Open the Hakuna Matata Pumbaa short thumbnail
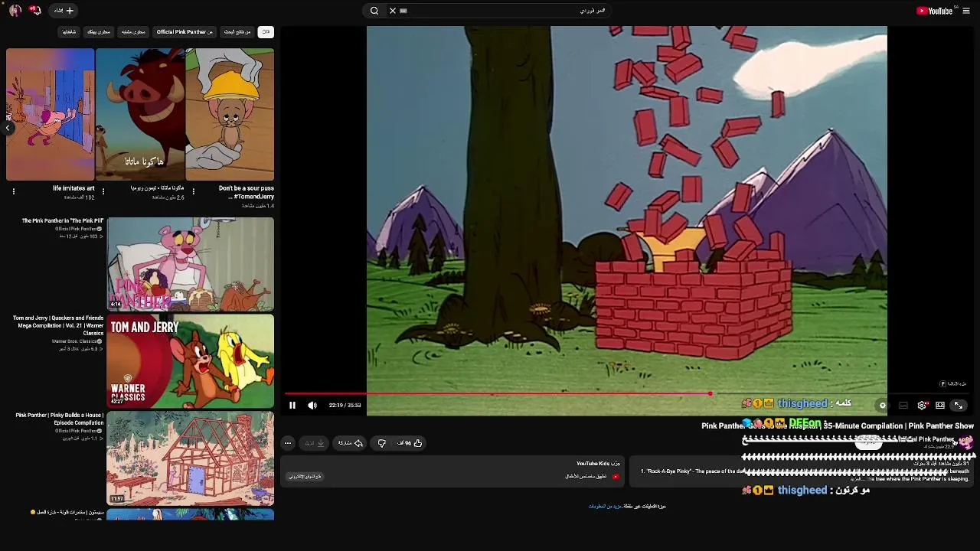The height and width of the screenshot is (551, 980). (140, 115)
